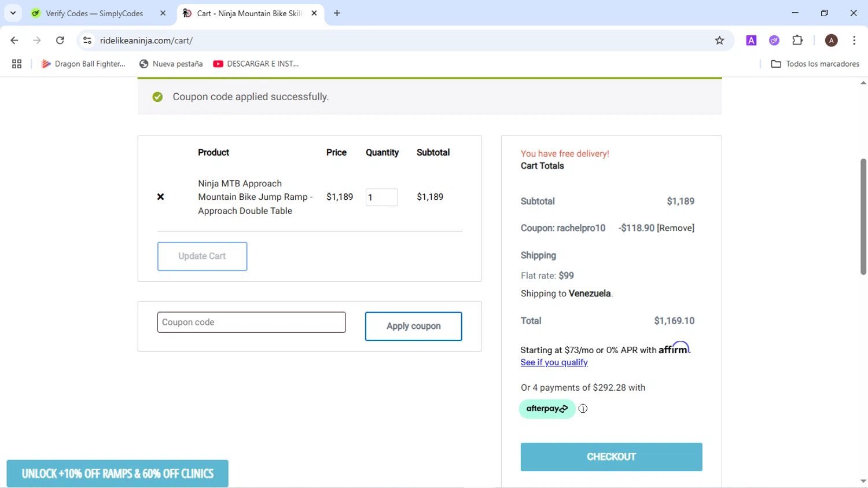Click See if you qualify link
Viewport: 868px width, 488px height.
(554, 362)
